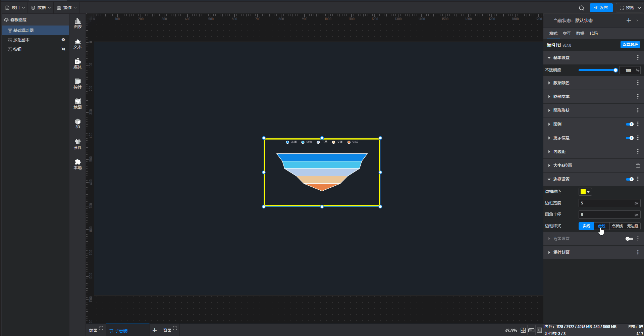Open the 项目 dropdown menu
This screenshot has width=644, height=336.
15,8
